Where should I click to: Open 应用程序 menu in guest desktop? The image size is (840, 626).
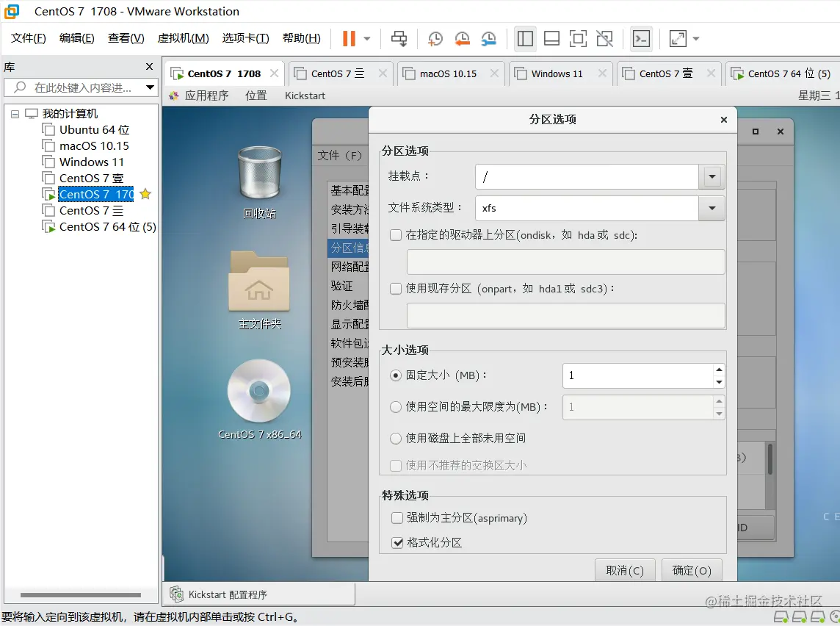(x=206, y=96)
